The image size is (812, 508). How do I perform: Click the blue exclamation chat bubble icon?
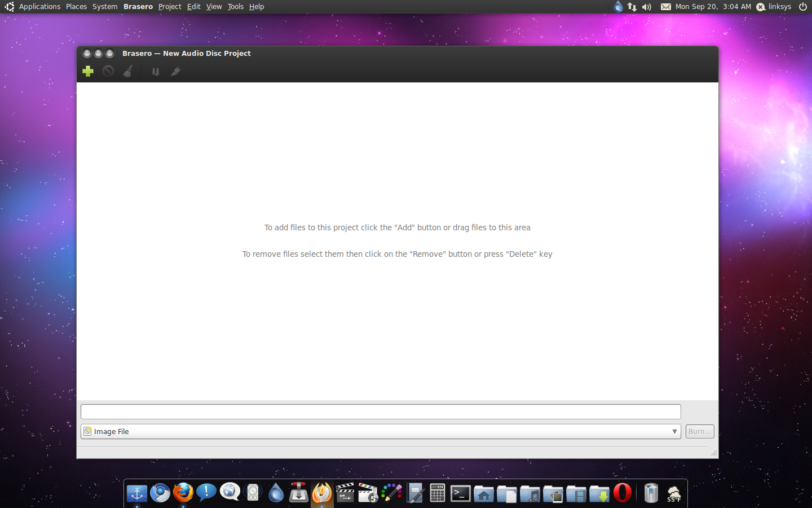coord(206,493)
